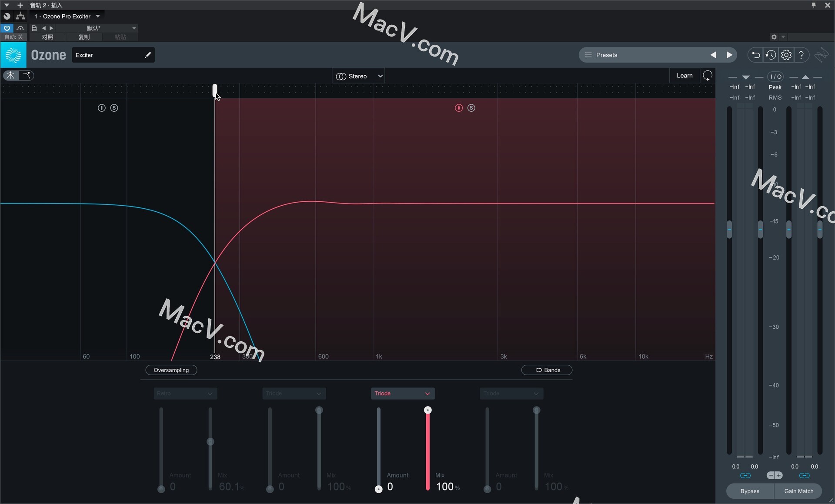Toggle the Bypass button

[x=750, y=491]
